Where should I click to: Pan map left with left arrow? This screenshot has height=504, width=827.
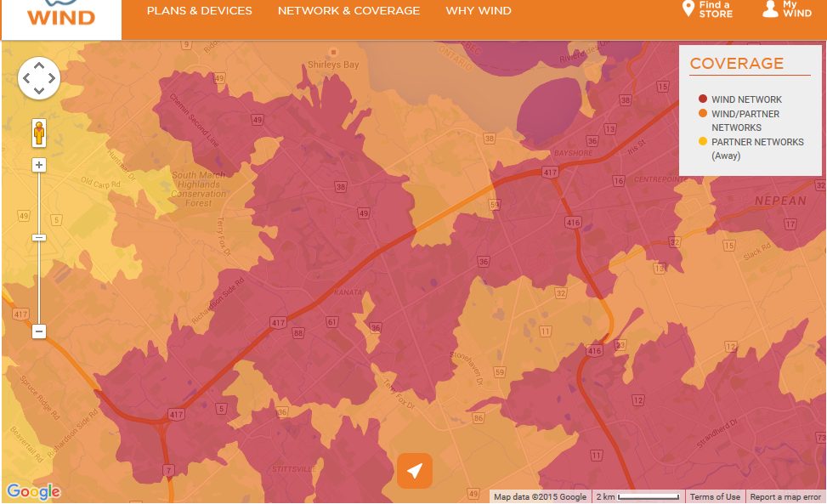coord(26,78)
